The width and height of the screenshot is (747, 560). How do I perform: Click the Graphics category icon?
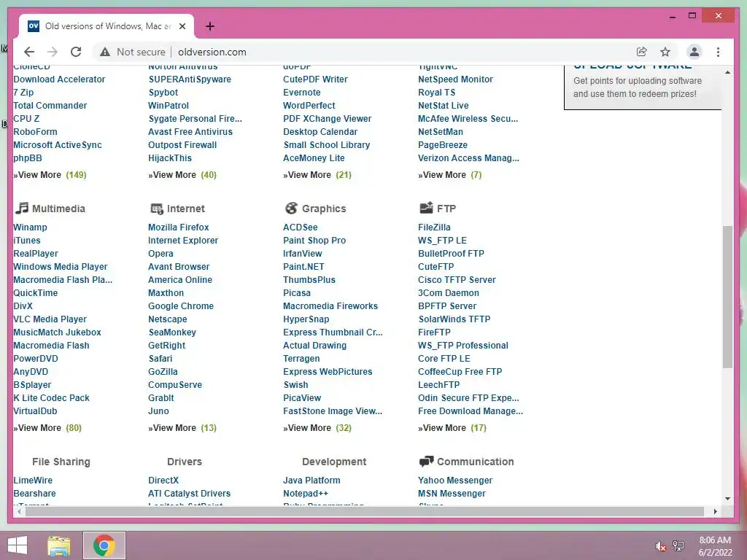[291, 208]
